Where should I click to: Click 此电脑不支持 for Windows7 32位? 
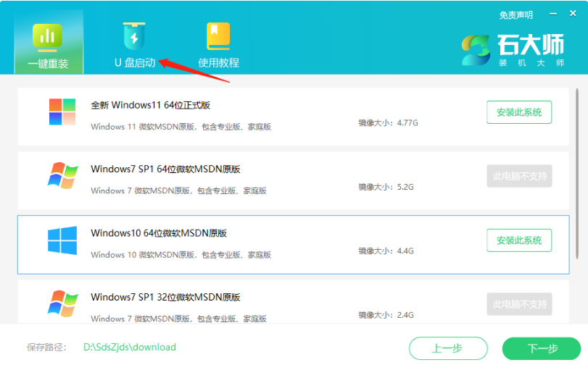[519, 304]
